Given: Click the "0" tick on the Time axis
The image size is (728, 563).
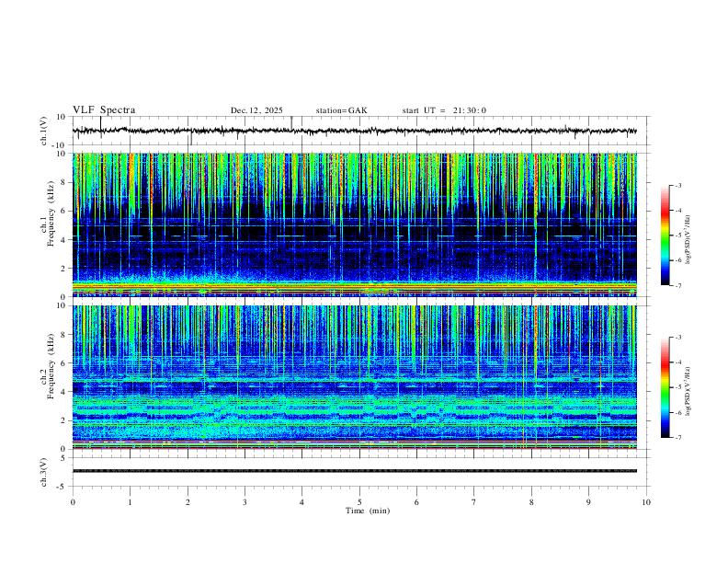Looking at the screenshot, I should pos(73,502).
